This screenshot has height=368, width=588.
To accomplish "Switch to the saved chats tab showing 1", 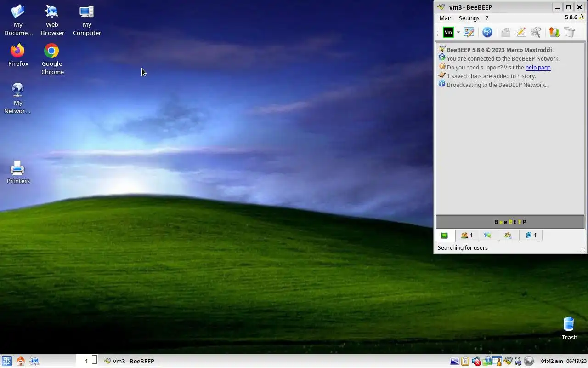I will pyautogui.click(x=531, y=236).
